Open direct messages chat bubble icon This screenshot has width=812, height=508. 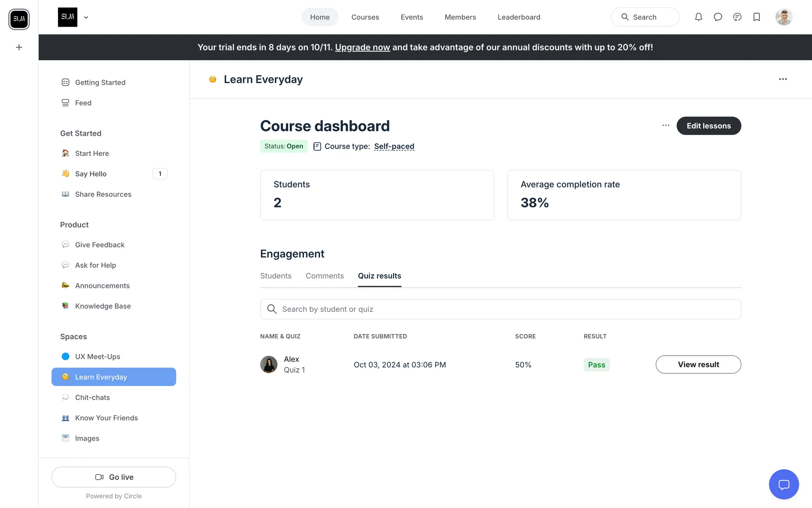pyautogui.click(x=718, y=17)
